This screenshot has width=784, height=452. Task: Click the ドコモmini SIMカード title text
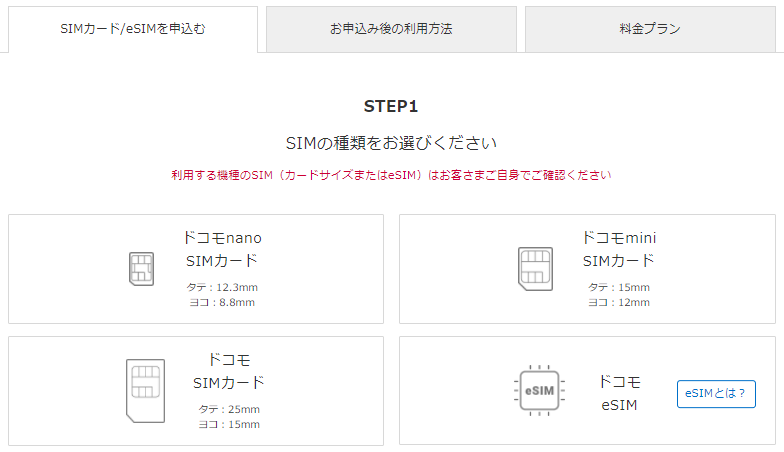619,249
